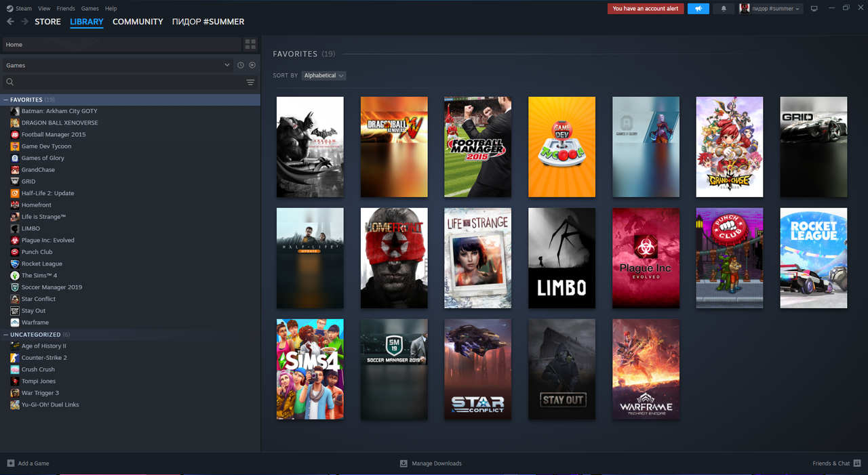
Task: Open Punch Club cover thumbnail
Action: (729, 258)
